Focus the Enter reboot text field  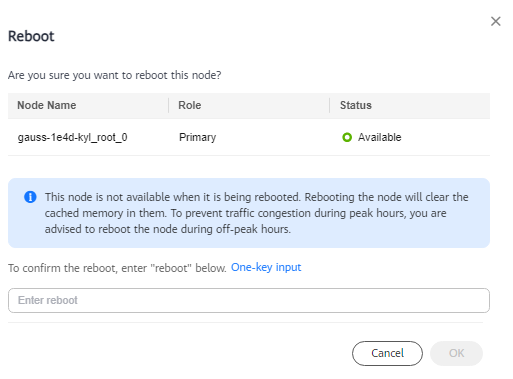tap(249, 300)
